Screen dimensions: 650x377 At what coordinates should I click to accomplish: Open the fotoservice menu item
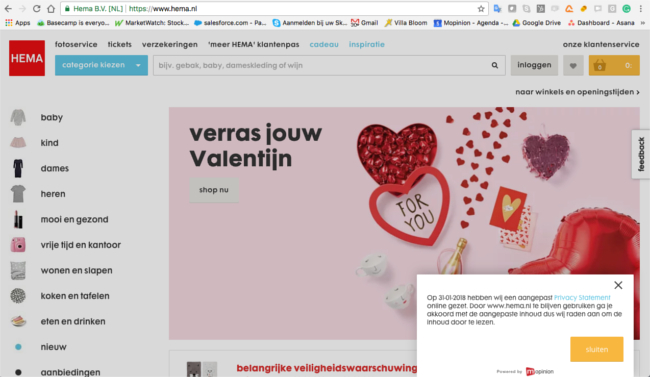coord(76,44)
